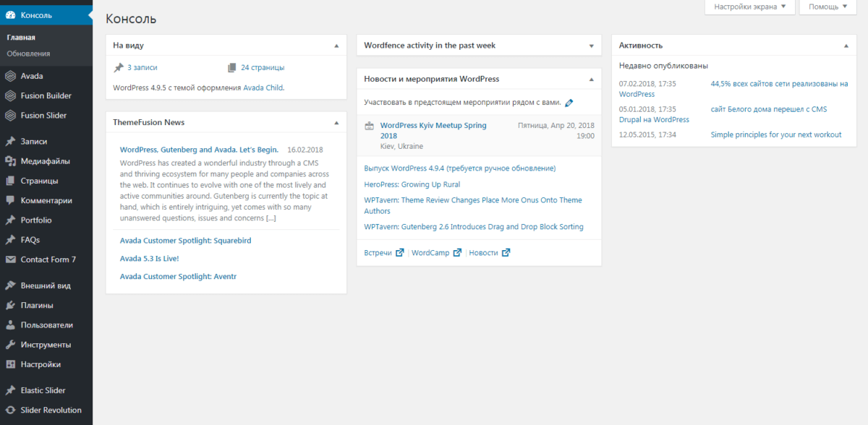Image resolution: width=868 pixels, height=425 pixels.
Task: Open the Настройки экрана dropdown
Action: pyautogui.click(x=749, y=7)
